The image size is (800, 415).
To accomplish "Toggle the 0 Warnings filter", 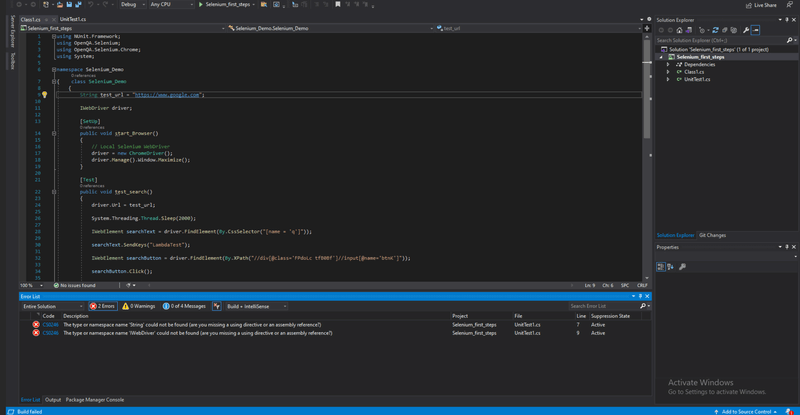I will click(138, 306).
